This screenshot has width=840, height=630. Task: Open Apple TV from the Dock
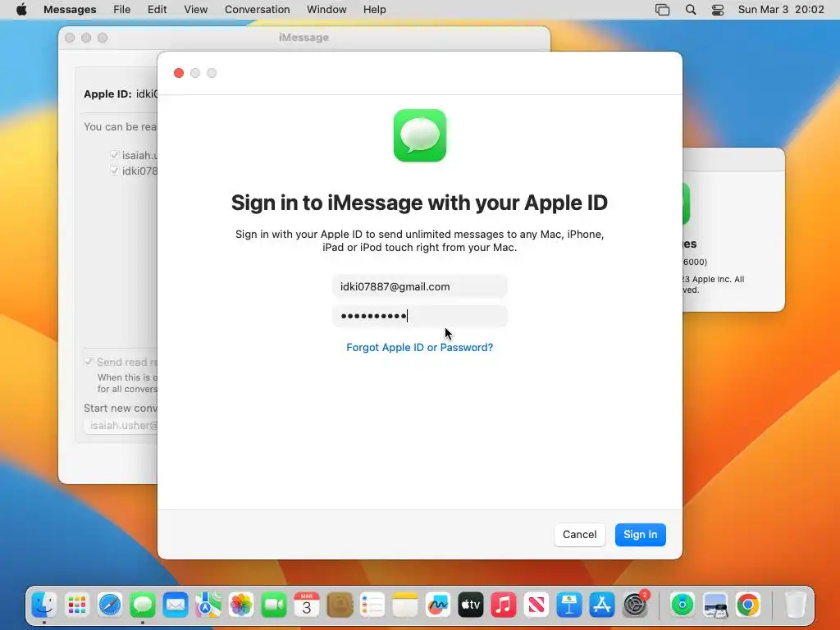[471, 605]
